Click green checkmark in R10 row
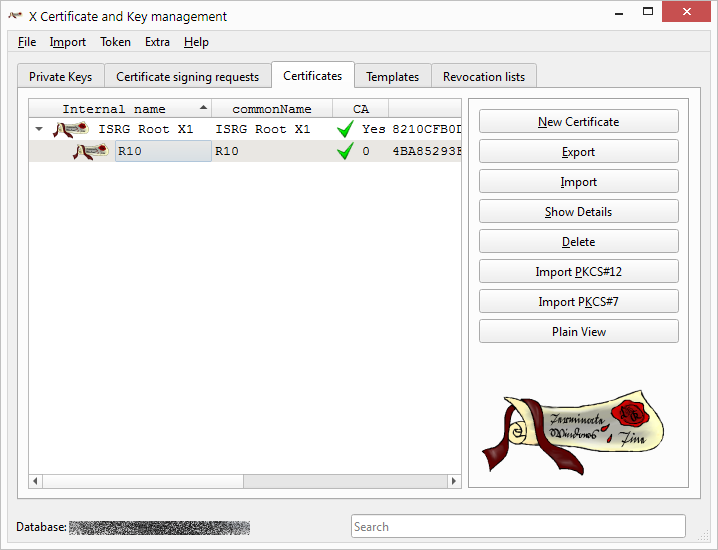Viewport: 718px width, 550px height. [345, 151]
